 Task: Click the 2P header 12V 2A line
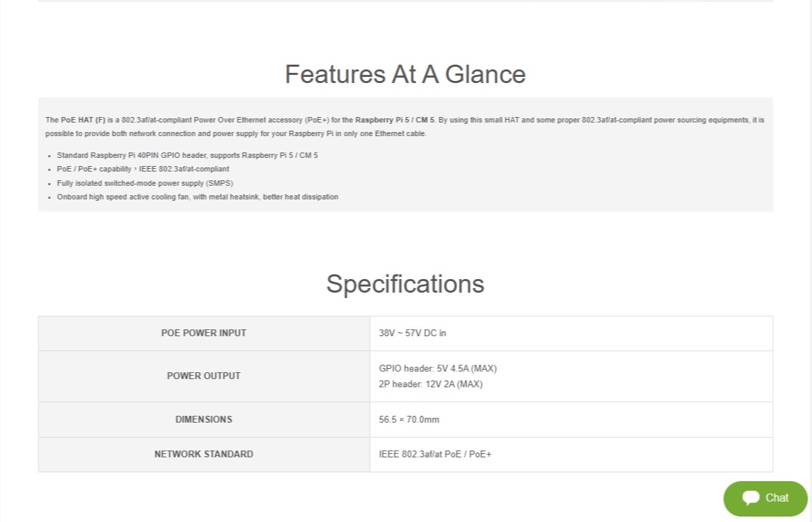coord(430,384)
